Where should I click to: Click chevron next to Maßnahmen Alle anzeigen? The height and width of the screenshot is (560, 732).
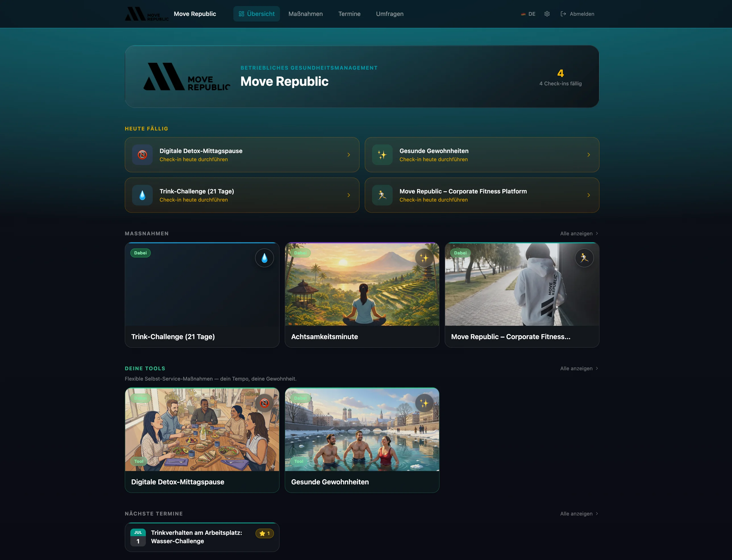click(x=597, y=233)
